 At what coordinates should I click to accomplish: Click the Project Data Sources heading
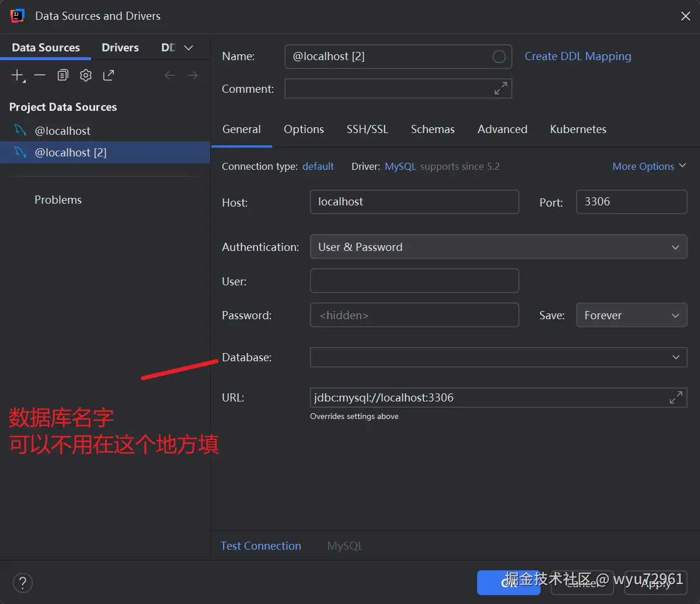click(63, 107)
